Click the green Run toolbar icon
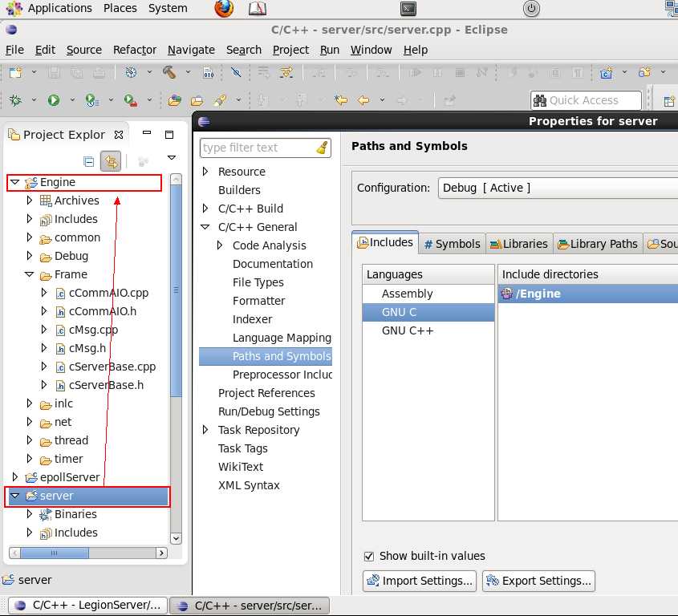The width and height of the screenshot is (678, 616). coord(54,100)
